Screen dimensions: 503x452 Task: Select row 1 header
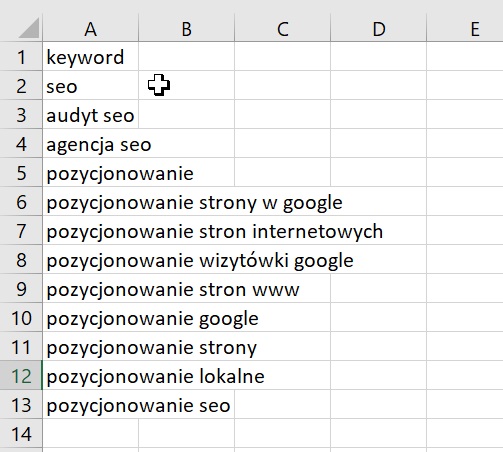coord(21,56)
